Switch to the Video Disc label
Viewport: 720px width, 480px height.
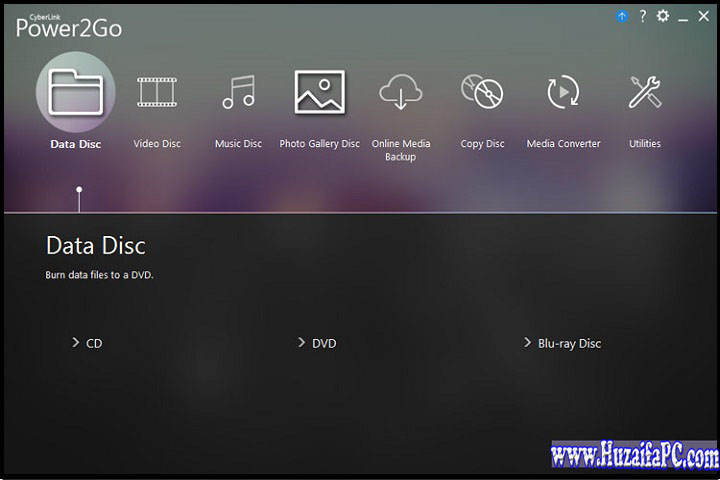tap(157, 144)
